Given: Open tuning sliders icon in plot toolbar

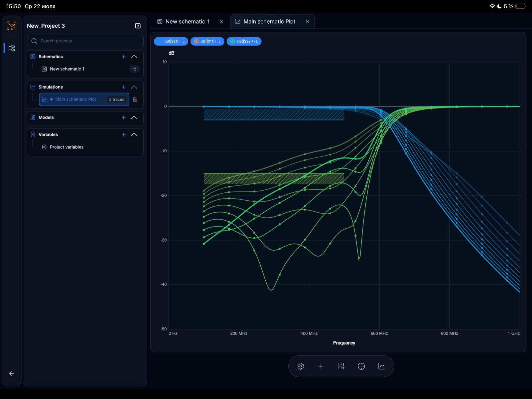Looking at the screenshot, I should pyautogui.click(x=341, y=366).
